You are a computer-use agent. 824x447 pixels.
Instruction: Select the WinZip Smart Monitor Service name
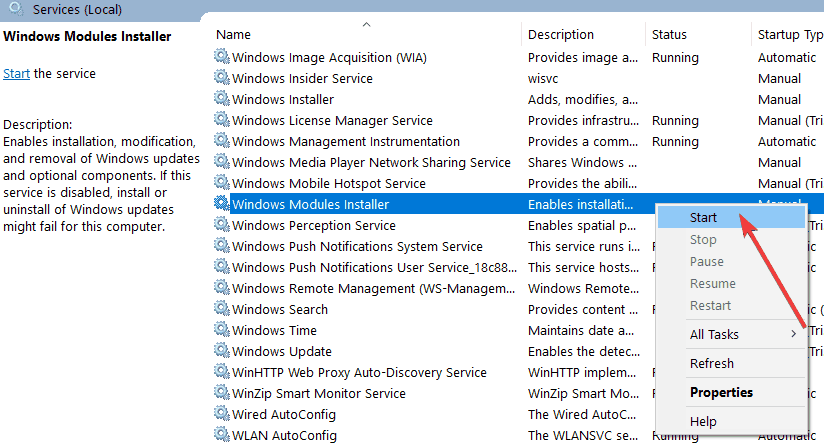click(x=318, y=393)
